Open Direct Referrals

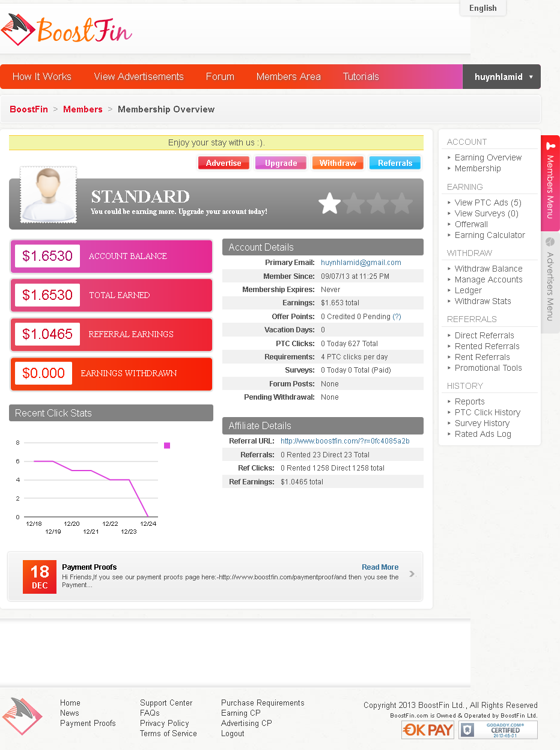tap(484, 335)
